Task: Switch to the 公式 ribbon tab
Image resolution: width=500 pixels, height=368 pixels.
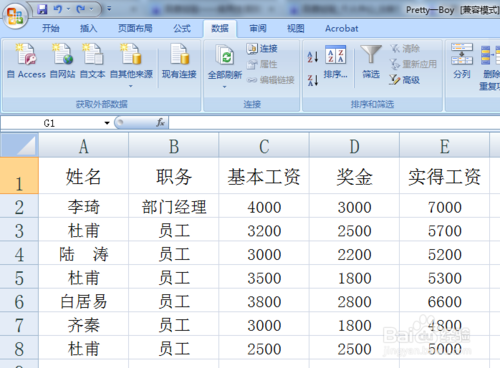Action: tap(182, 28)
